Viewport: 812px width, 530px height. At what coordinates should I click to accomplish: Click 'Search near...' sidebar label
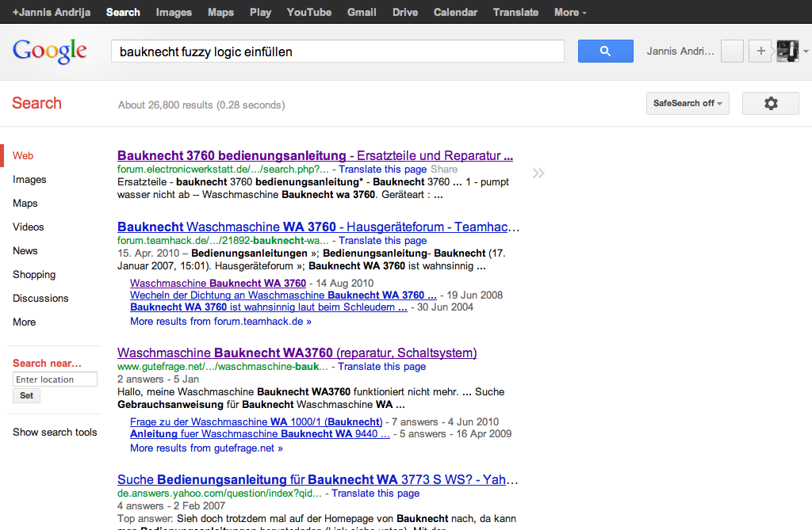(47, 364)
